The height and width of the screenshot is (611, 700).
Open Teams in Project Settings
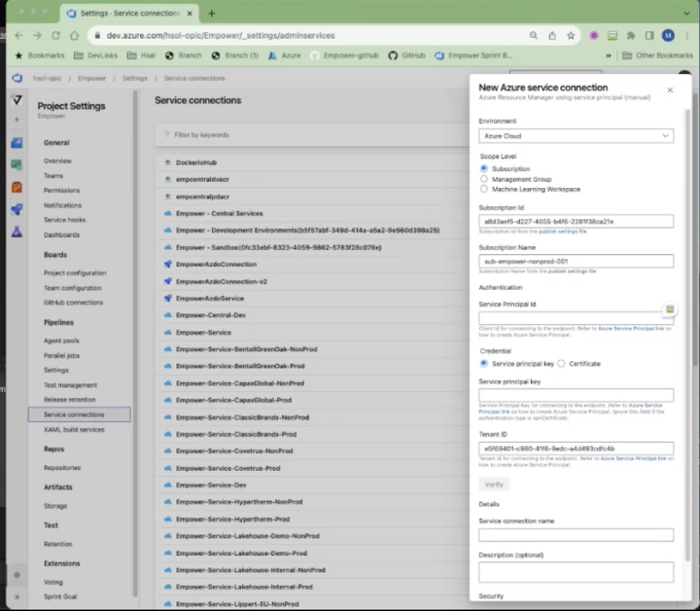click(x=53, y=175)
